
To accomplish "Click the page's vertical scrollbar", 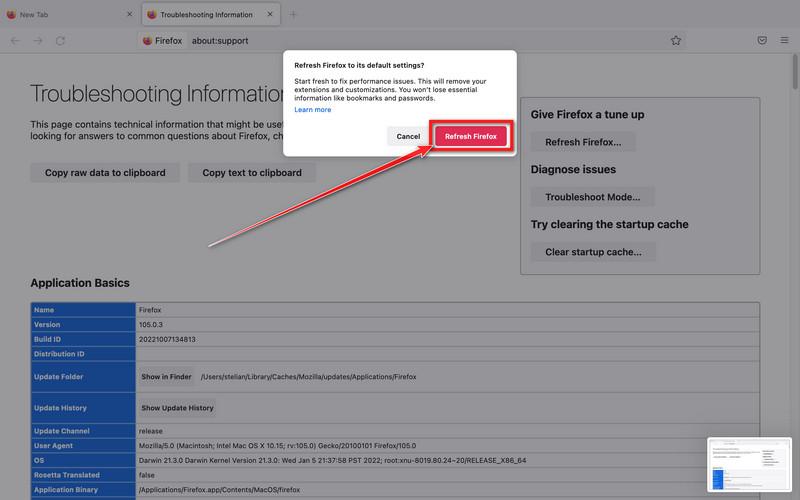I will 794,71.
